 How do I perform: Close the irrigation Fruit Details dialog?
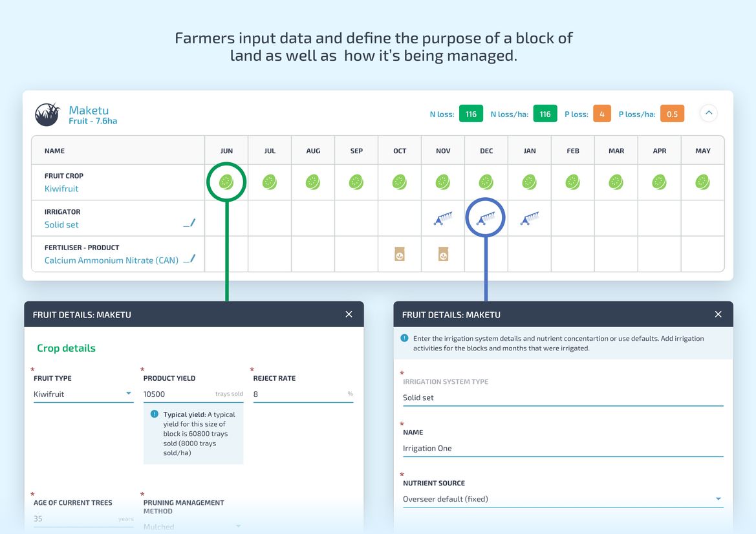pos(718,314)
